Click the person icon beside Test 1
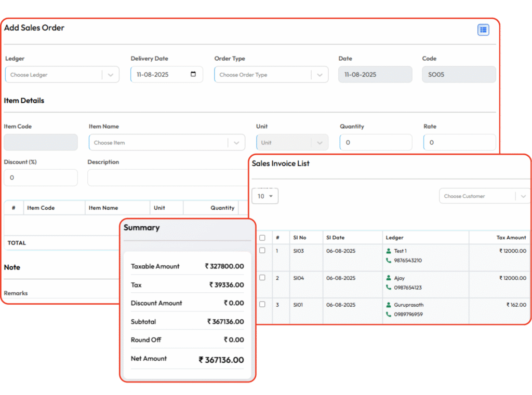This screenshot has width=532, height=395. [389, 251]
